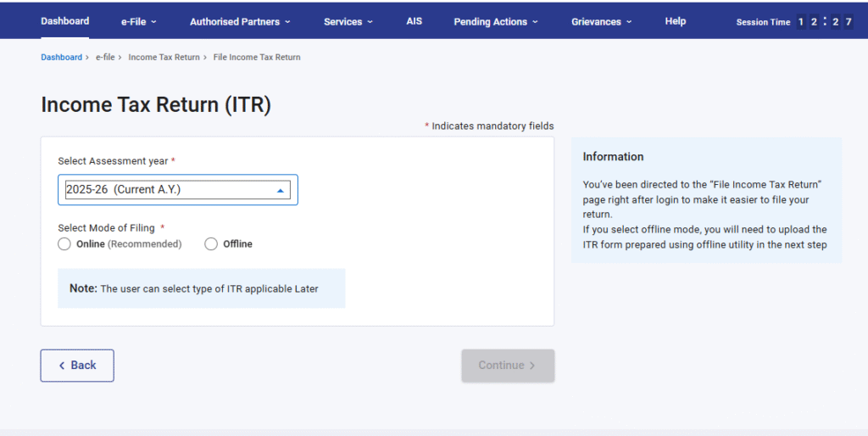Click the e-file breadcrumb item

(104, 58)
